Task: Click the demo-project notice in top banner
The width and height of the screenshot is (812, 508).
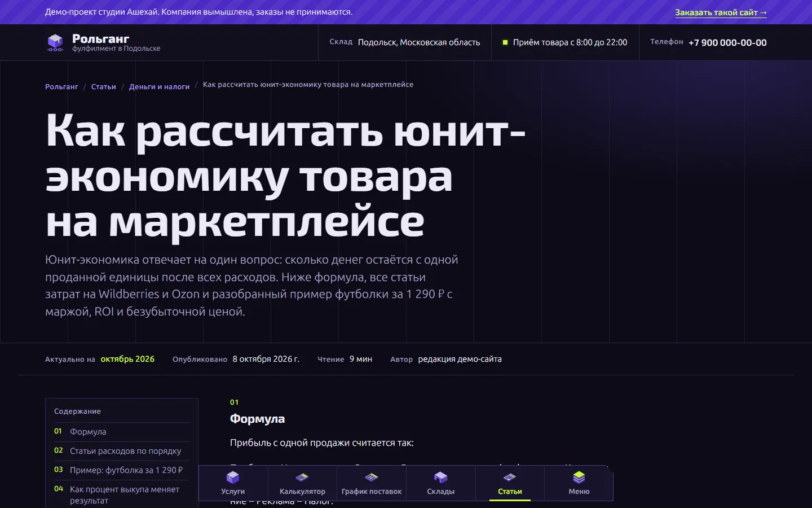Action: coord(199,12)
